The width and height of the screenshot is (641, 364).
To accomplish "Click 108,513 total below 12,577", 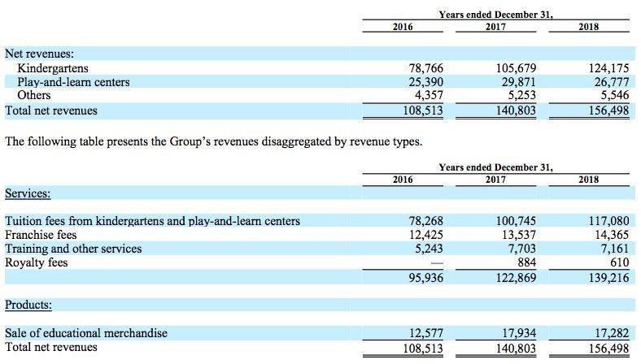I will pyautogui.click(x=423, y=348).
